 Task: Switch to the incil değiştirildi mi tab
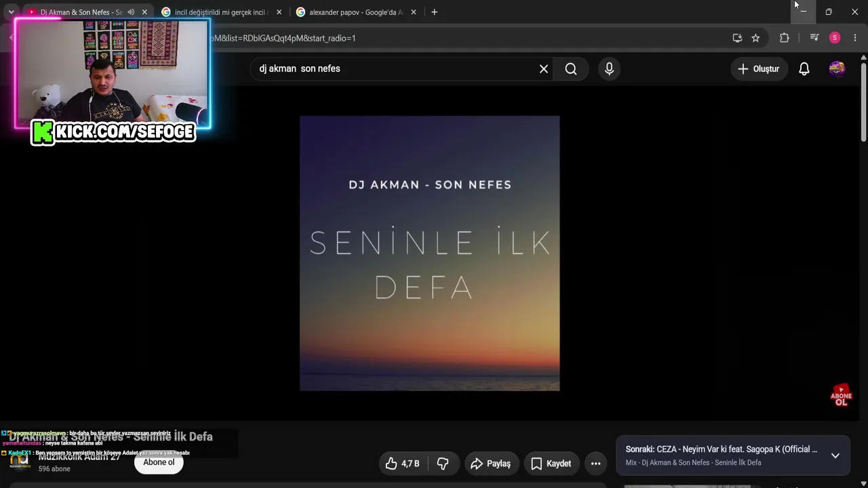click(x=221, y=12)
